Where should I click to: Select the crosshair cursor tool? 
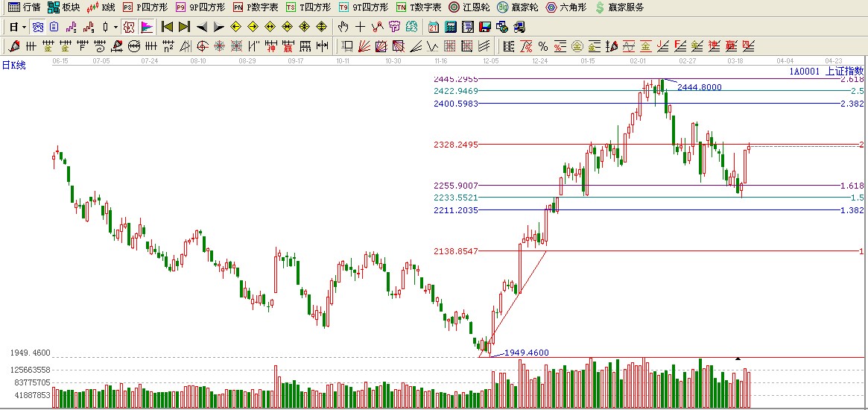tap(360, 27)
